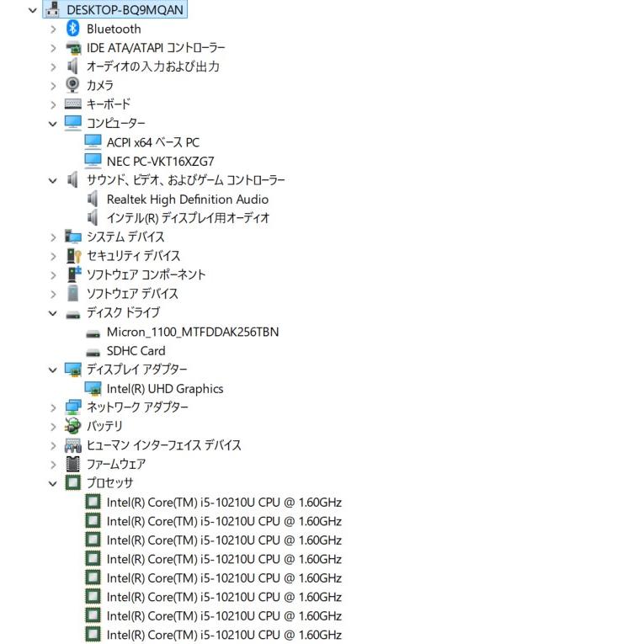The height and width of the screenshot is (644, 644).
Task: Expand the ファームウェア category
Action: [x=53, y=465]
